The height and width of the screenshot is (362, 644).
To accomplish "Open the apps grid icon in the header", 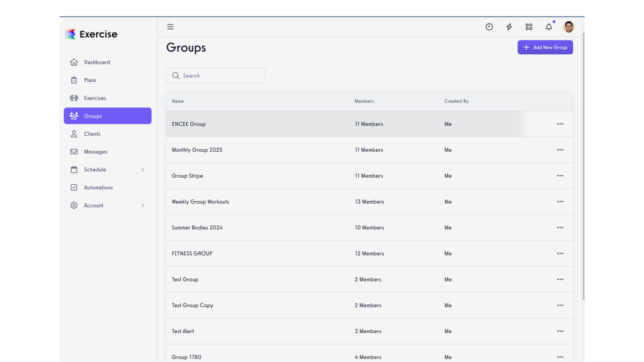I will (528, 27).
